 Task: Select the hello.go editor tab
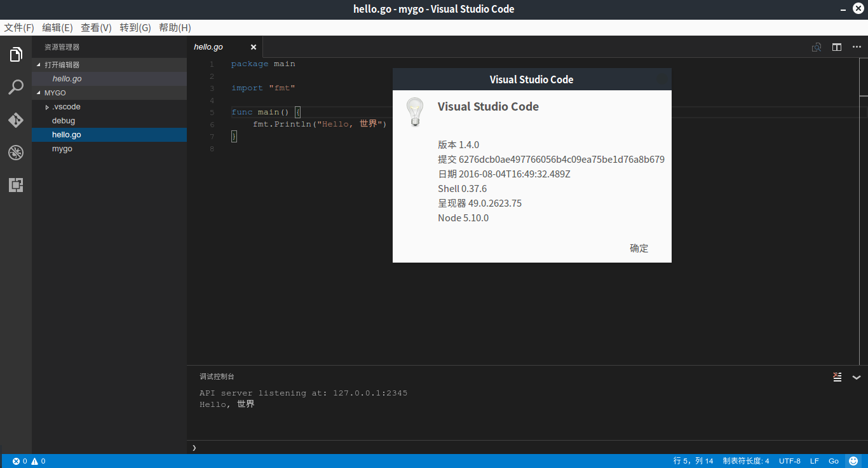coord(224,47)
